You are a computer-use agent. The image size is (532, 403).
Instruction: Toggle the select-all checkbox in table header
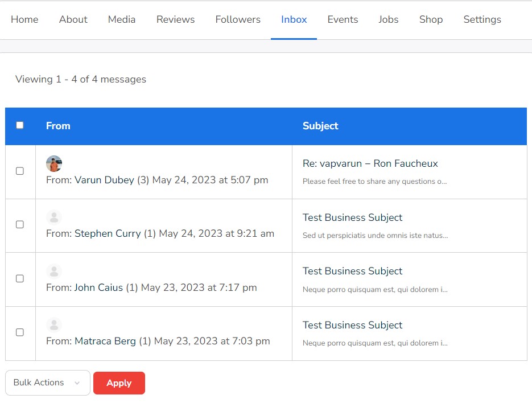(20, 125)
